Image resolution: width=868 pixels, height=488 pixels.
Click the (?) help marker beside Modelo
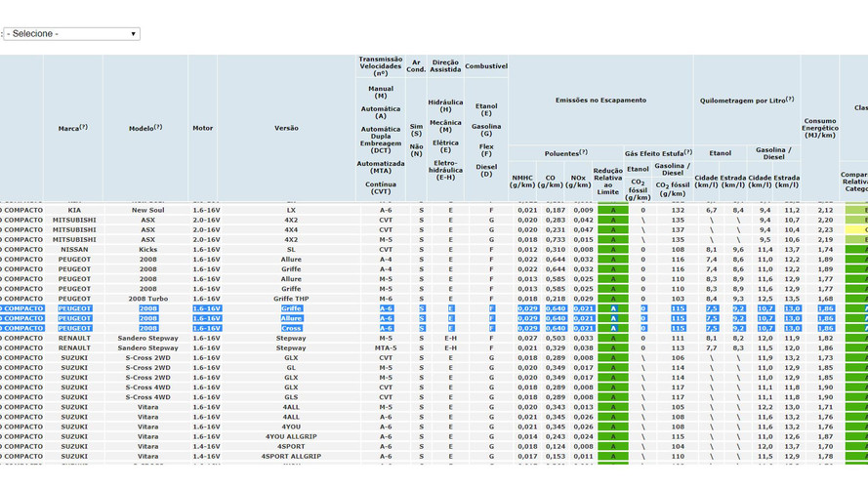tap(158, 127)
